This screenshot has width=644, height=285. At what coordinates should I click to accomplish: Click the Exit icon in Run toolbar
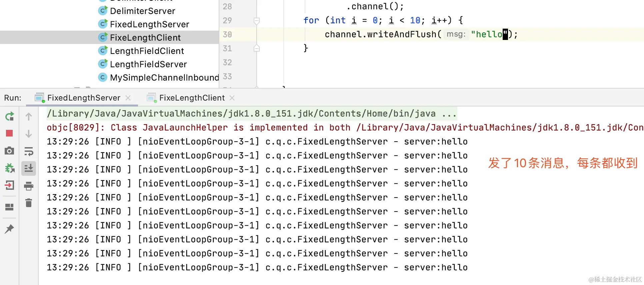click(x=9, y=185)
